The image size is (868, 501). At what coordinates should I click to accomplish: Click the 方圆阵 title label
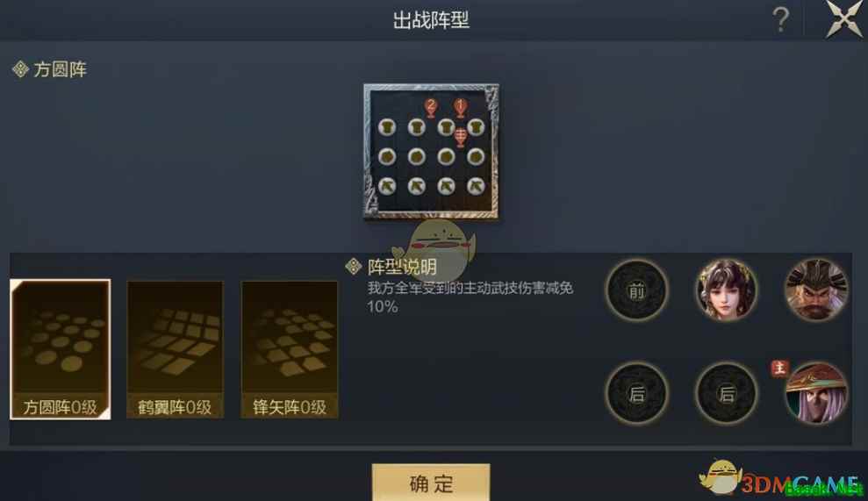[x=60, y=69]
